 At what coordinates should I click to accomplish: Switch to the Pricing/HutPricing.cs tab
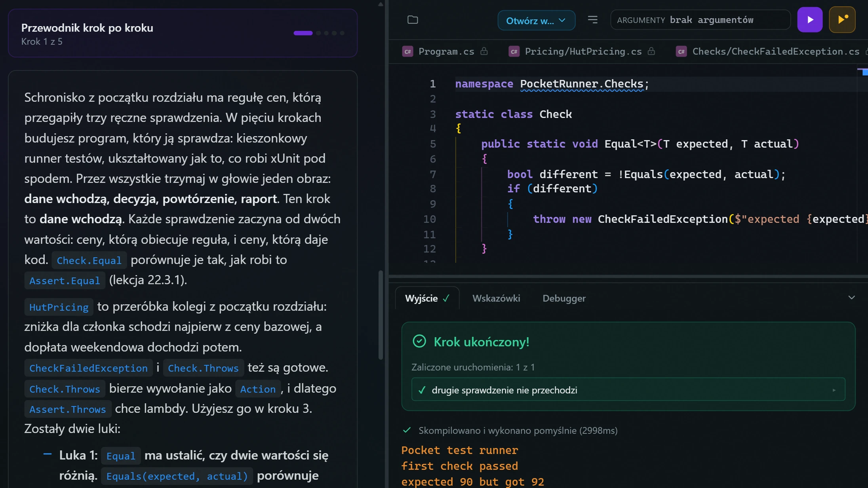(x=583, y=51)
